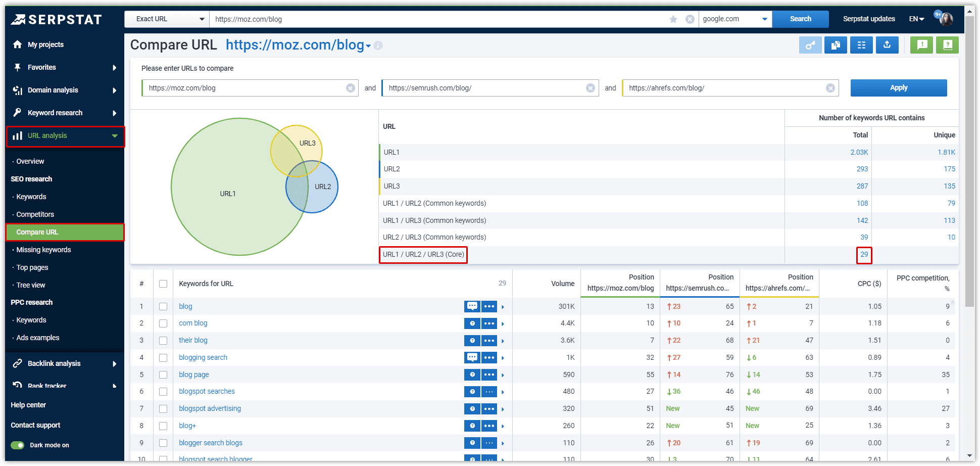Screen dimensions: 980x466
Task: Check the checkbox for 'blogging search'
Action: pyautogui.click(x=163, y=358)
